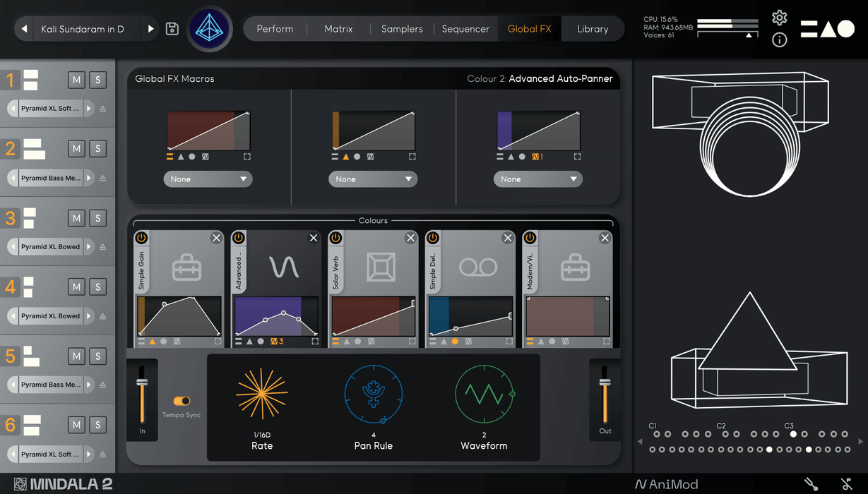Click the Rate starburst knob icon
Screen dimensions: 868x494
[262, 393]
